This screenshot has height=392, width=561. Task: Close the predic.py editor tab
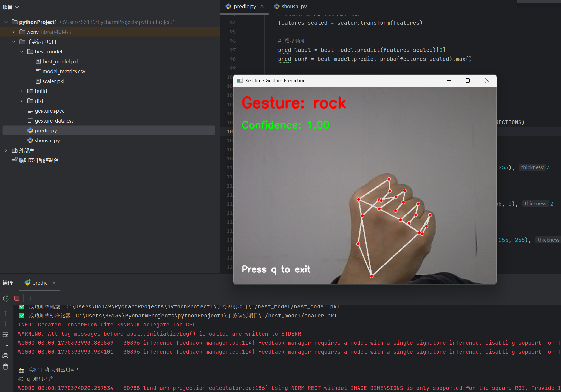(262, 6)
